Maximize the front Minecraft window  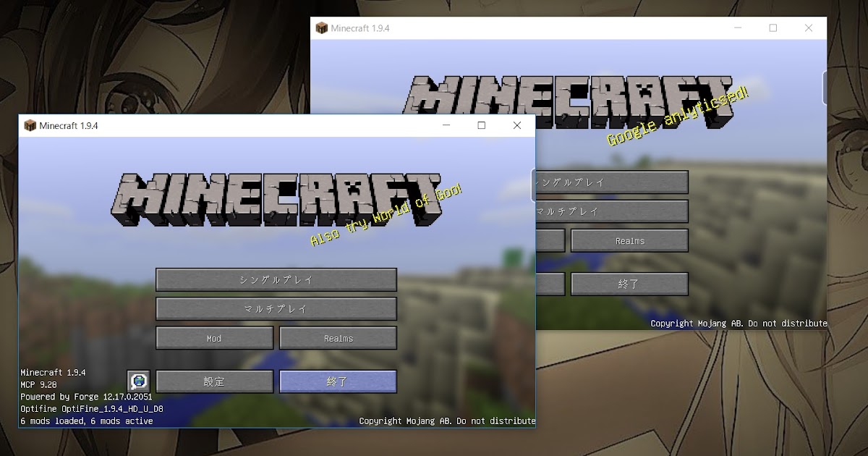[482, 125]
